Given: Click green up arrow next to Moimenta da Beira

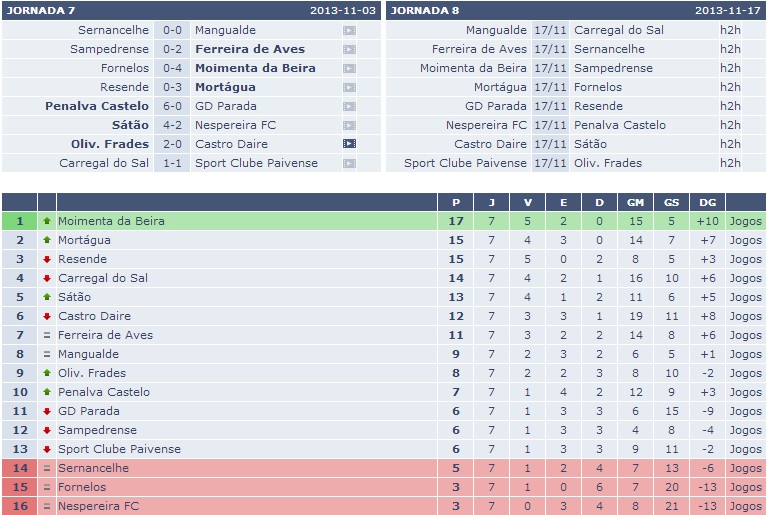Looking at the screenshot, I should (x=47, y=221).
